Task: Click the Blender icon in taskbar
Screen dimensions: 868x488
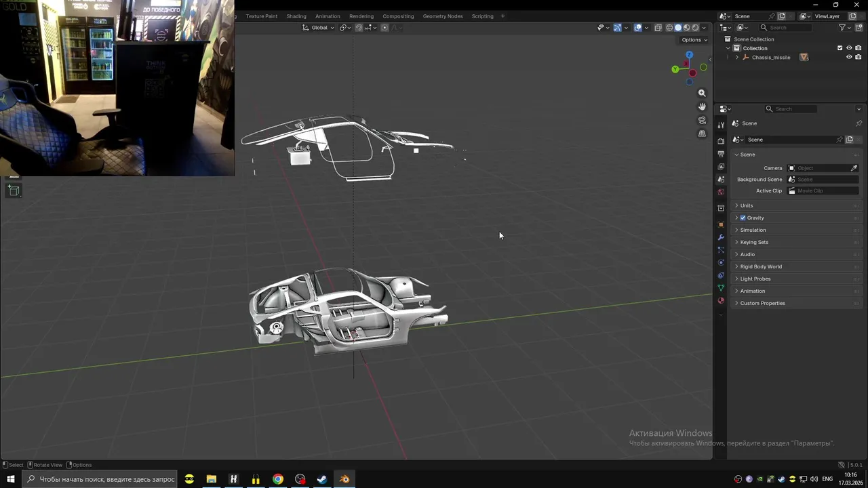Action: pyautogui.click(x=344, y=479)
